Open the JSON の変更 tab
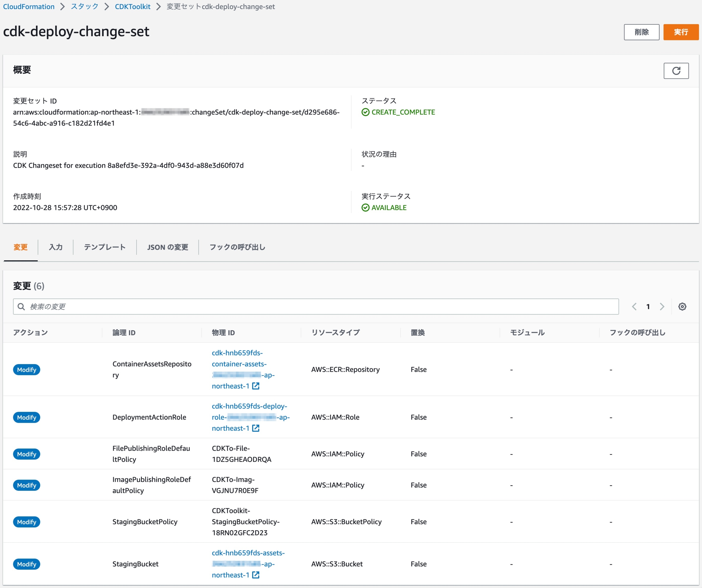 [168, 247]
